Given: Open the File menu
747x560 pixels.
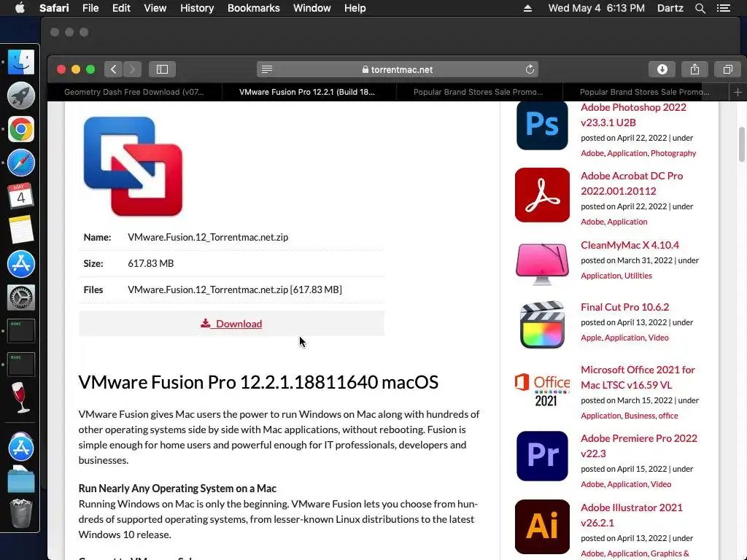Looking at the screenshot, I should pos(90,8).
